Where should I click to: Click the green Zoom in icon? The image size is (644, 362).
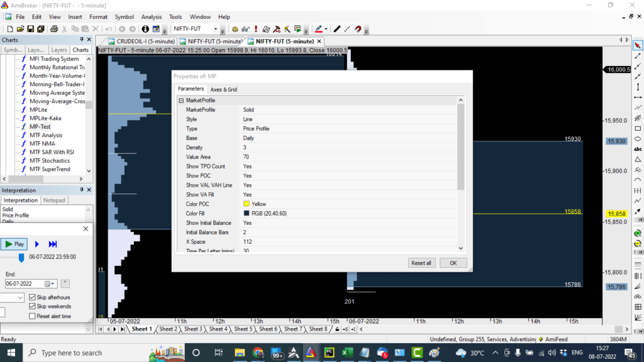pyautogui.click(x=638, y=233)
